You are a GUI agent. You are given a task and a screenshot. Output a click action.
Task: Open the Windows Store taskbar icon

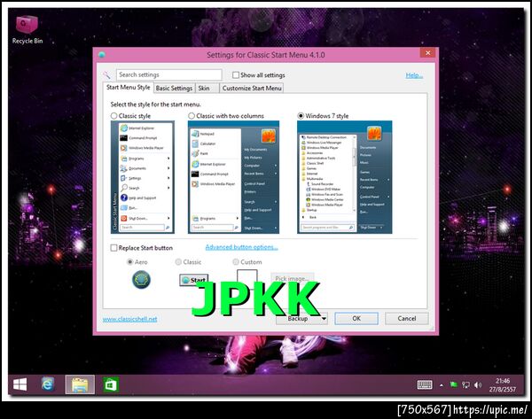click(112, 384)
